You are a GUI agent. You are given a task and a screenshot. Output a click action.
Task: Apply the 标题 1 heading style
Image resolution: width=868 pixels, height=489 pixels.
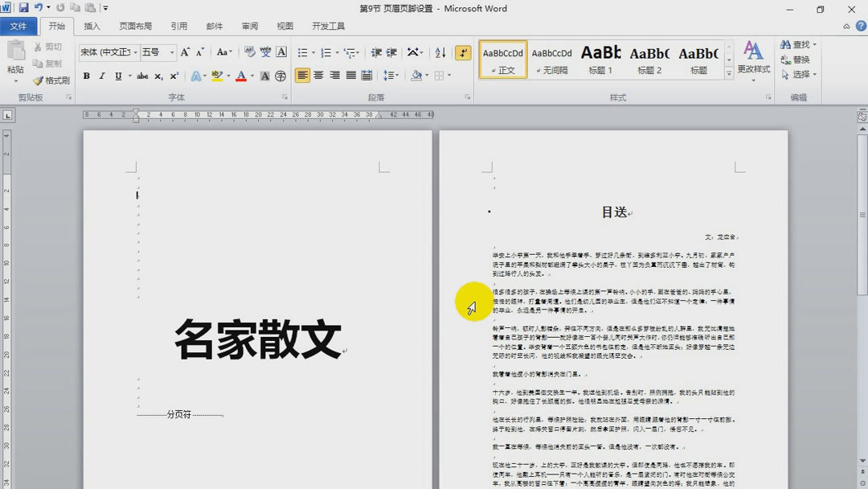tap(600, 60)
